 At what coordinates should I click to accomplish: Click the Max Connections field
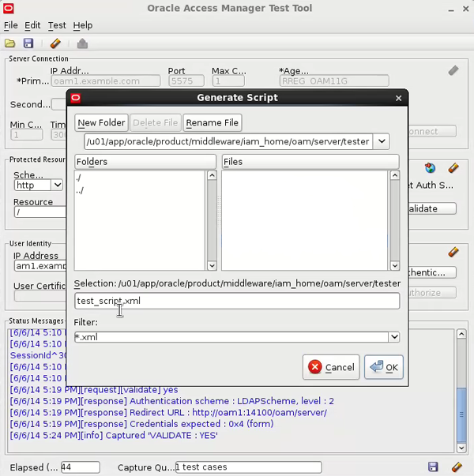click(228, 81)
